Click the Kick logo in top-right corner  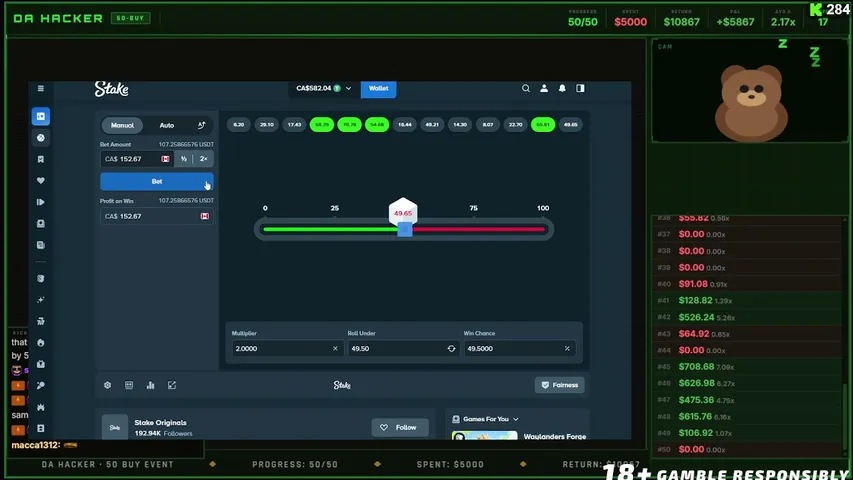click(816, 9)
